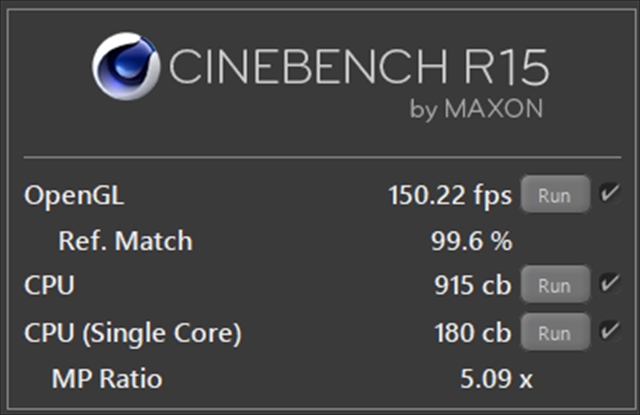Image resolution: width=640 pixels, height=415 pixels.
Task: Toggle the CPU (Single Core) checkbox
Action: [609, 331]
